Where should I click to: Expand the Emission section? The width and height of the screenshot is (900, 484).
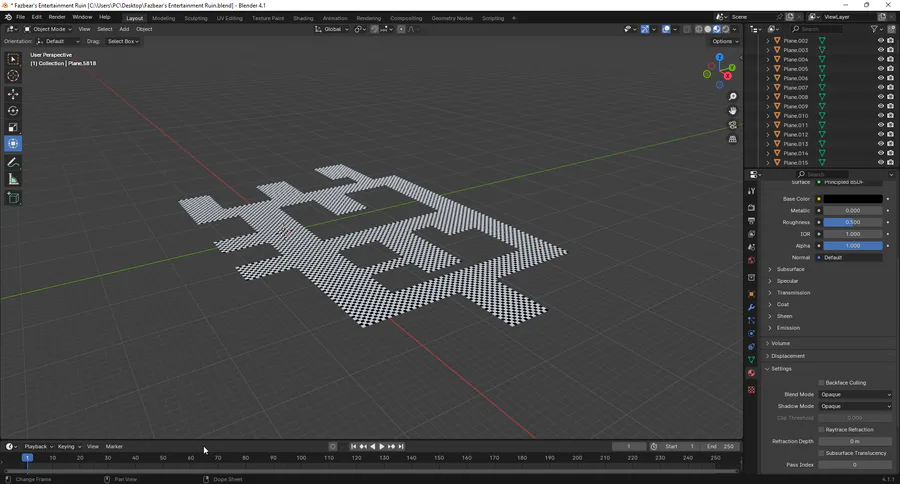pos(788,328)
